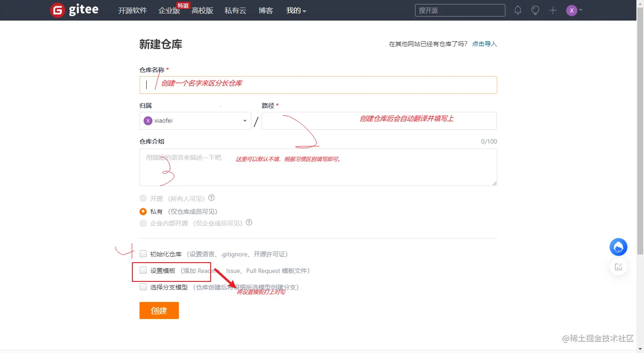
Task: Select the 私有 radio button
Action: pyautogui.click(x=143, y=212)
